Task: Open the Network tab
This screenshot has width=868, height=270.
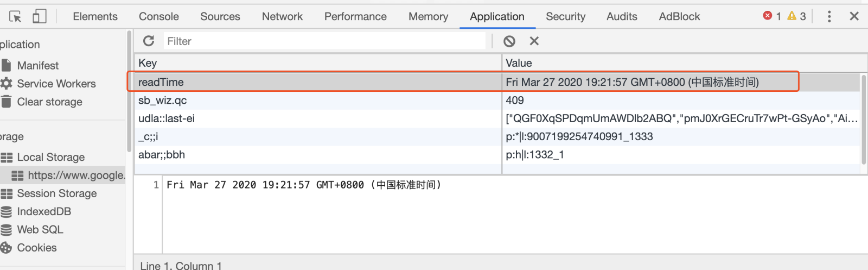Action: tap(282, 16)
